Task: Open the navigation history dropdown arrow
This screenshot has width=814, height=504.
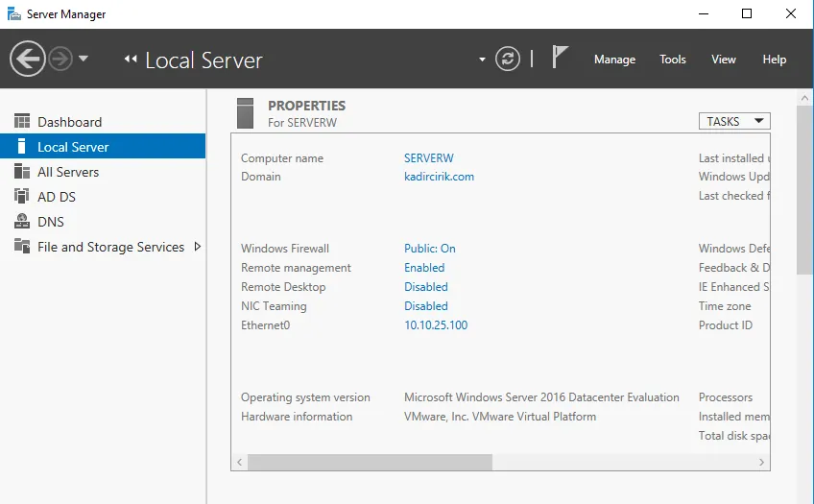Action: pos(84,59)
